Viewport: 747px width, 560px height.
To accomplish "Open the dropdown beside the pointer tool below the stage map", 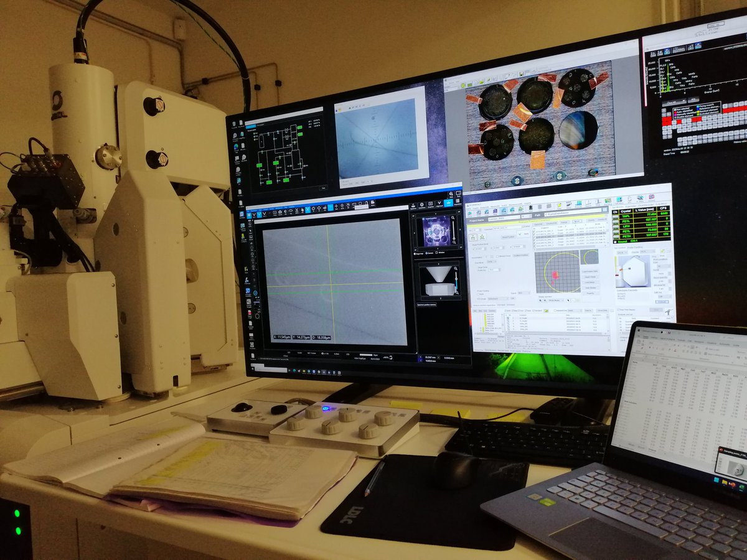I will click(556, 301).
